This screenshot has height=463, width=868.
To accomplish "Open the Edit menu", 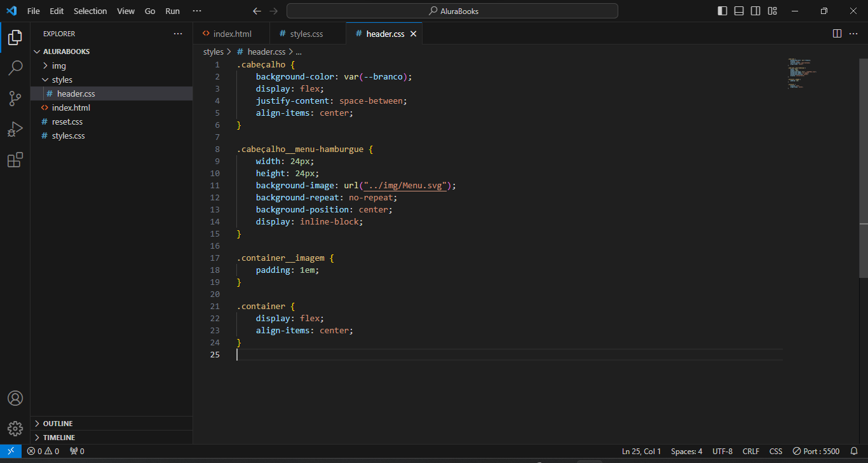I will [x=57, y=11].
